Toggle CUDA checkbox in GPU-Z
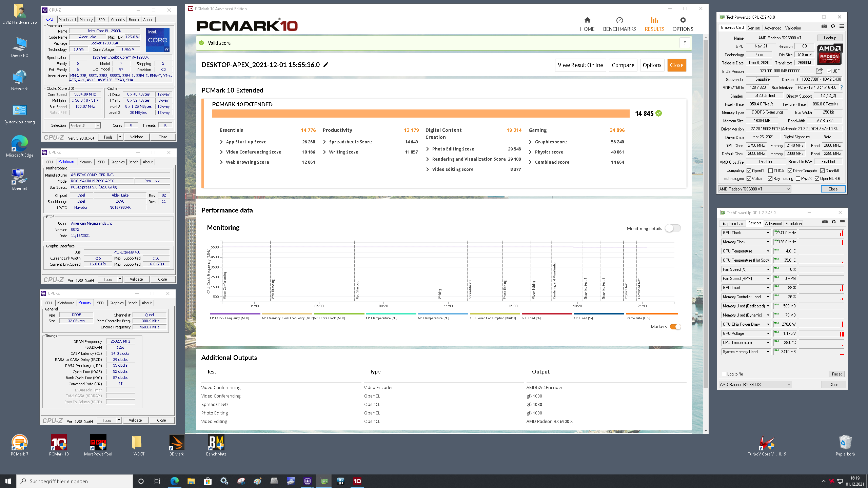 coord(771,170)
